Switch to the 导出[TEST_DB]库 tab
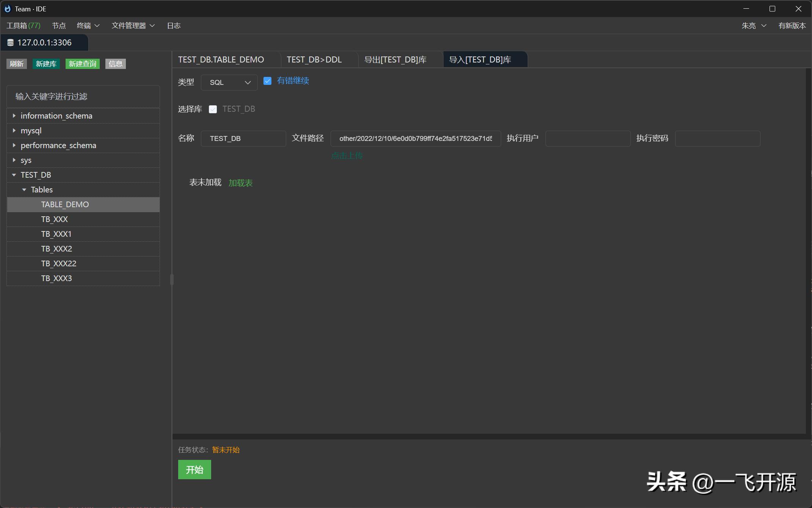The height and width of the screenshot is (508, 812). point(395,60)
